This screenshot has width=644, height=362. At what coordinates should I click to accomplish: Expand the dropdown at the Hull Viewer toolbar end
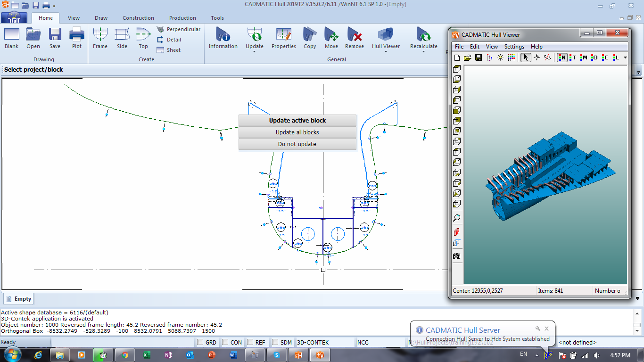click(x=624, y=58)
